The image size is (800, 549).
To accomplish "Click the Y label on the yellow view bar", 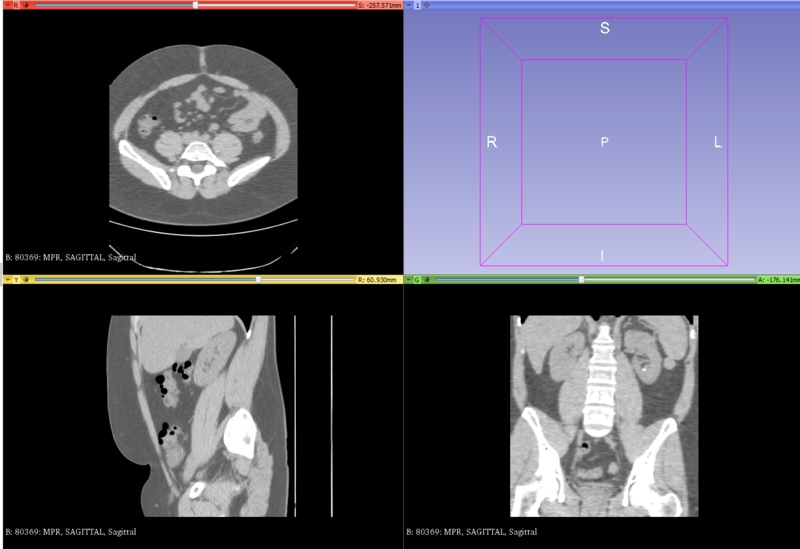I will tap(16, 280).
